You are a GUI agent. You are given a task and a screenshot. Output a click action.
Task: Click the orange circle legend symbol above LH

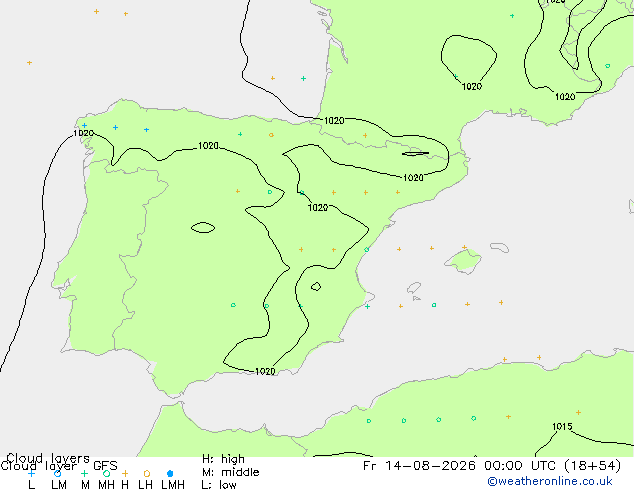click(x=147, y=473)
